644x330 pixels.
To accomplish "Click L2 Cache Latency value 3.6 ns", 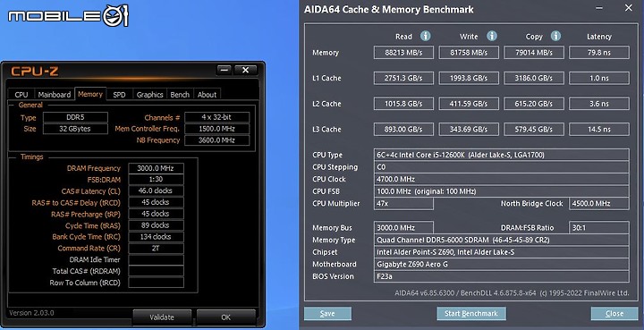I will [599, 104].
